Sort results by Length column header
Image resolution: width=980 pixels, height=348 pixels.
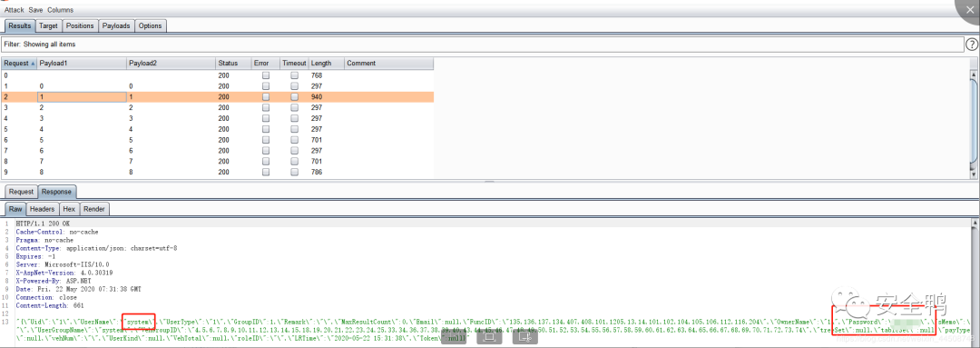click(x=327, y=64)
